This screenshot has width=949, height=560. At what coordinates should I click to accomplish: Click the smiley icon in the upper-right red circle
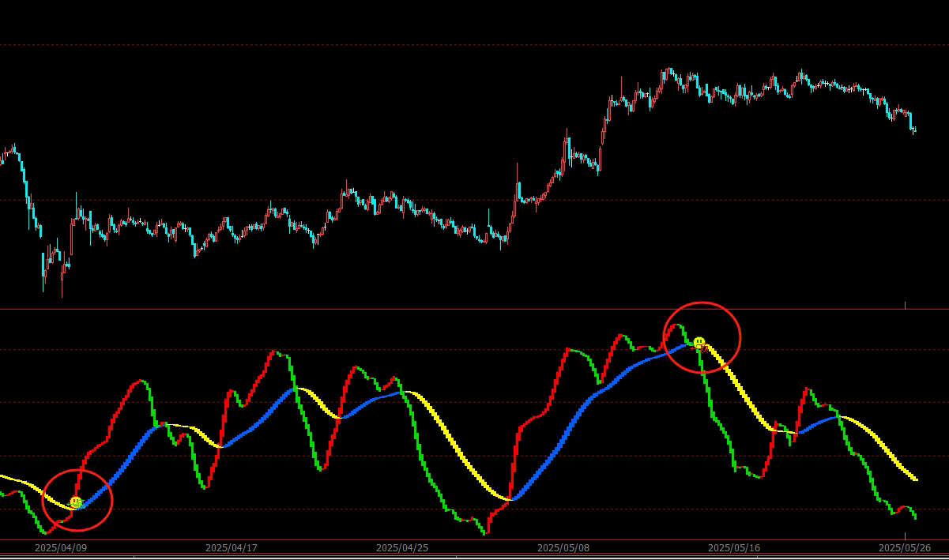tap(699, 343)
